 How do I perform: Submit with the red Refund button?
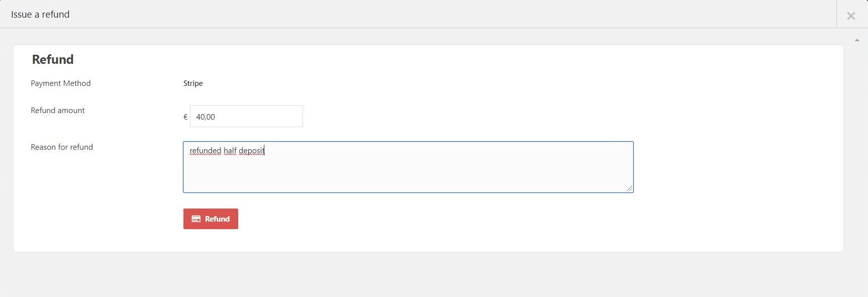(211, 219)
